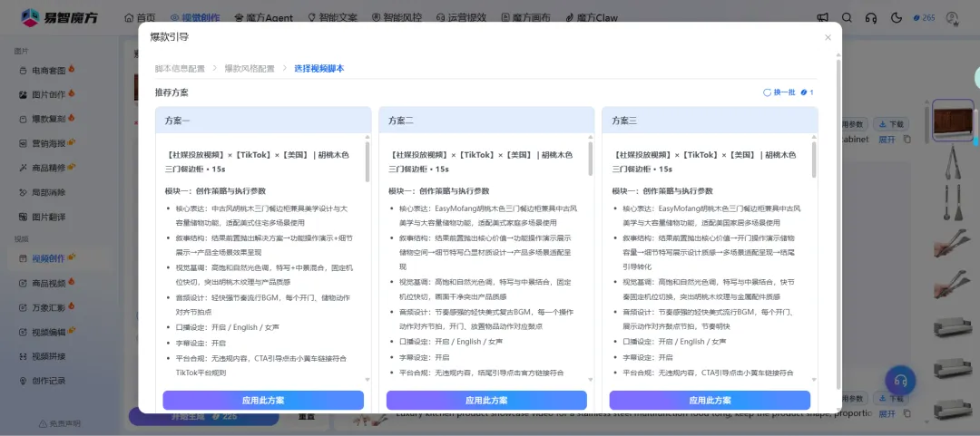The image size is (980, 436).
Task: Open announcements via the megaphone icon
Action: click(x=822, y=17)
